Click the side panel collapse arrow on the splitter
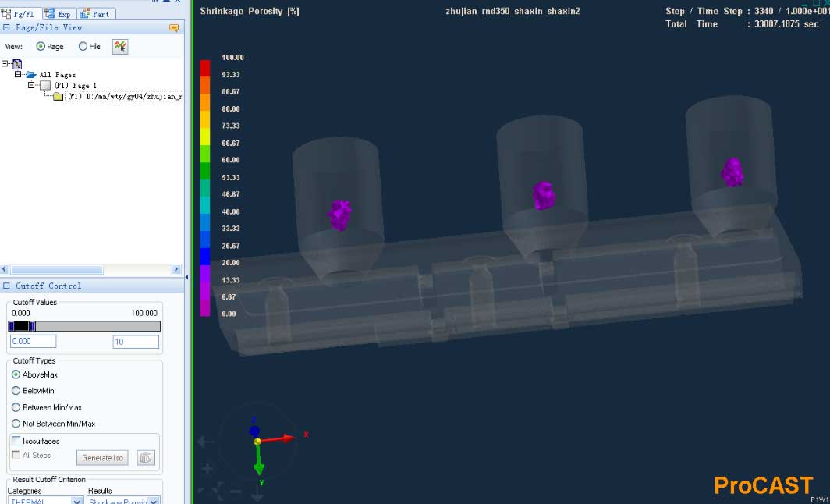The image size is (830, 504). click(186, 277)
